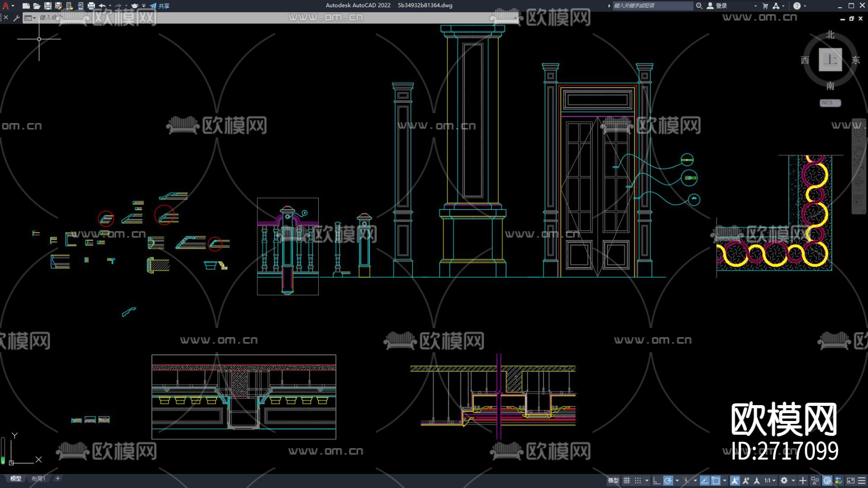Screen dimensions: 868x488
Task: Click the 上 top face of ViewCube
Action: [x=830, y=60]
